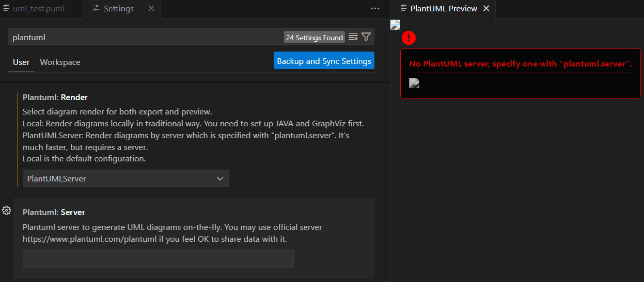The width and height of the screenshot is (644, 282).
Task: Focus the Plantuml Server URL text box
Action: (158, 259)
